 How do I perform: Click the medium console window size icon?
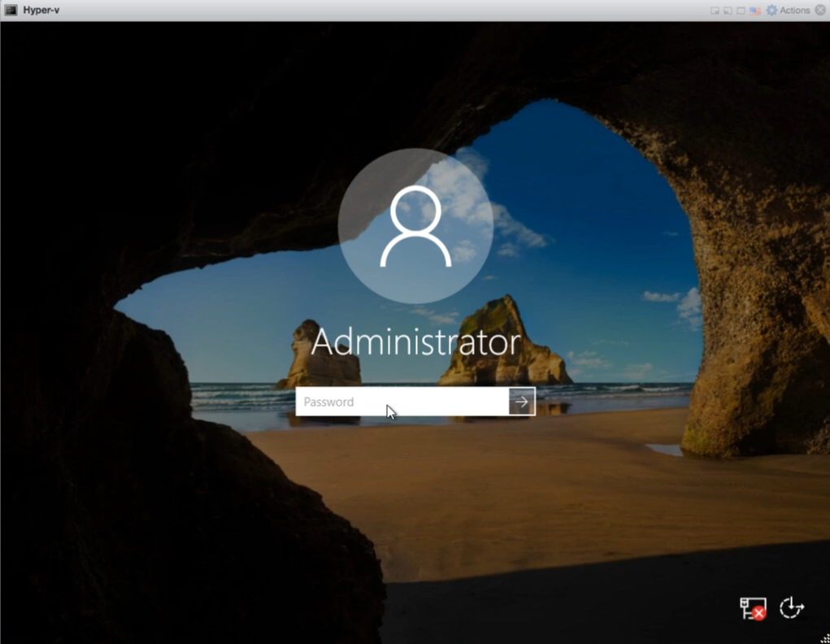pyautogui.click(x=728, y=11)
